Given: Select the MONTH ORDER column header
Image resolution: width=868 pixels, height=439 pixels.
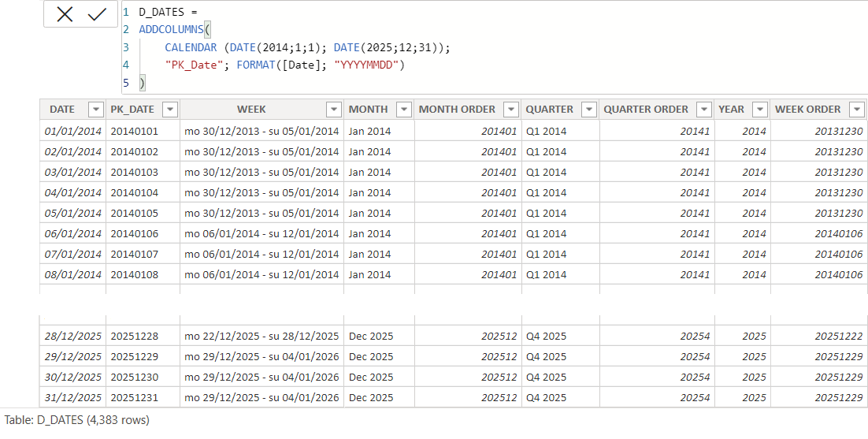Looking at the screenshot, I should [457, 110].
